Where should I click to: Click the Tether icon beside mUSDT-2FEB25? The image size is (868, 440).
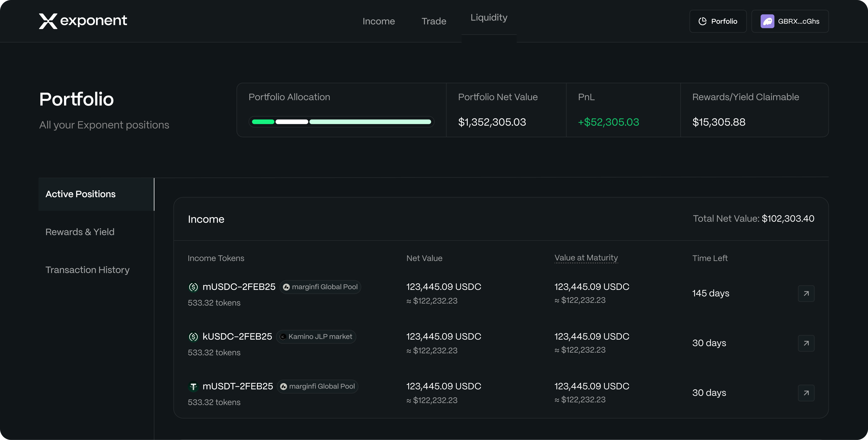point(193,386)
